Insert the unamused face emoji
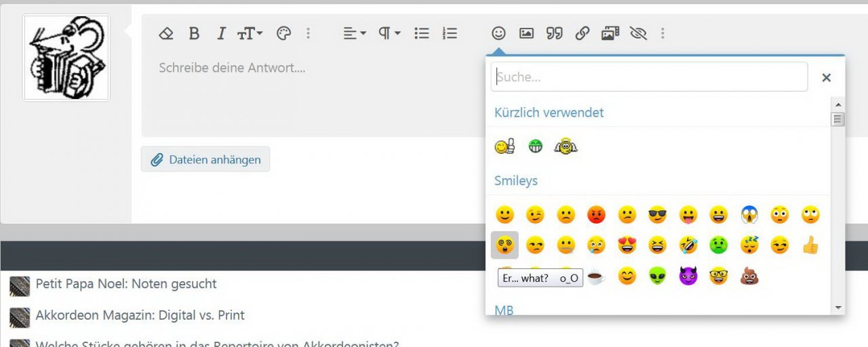Viewport: 868px width, 347px height. [x=535, y=245]
